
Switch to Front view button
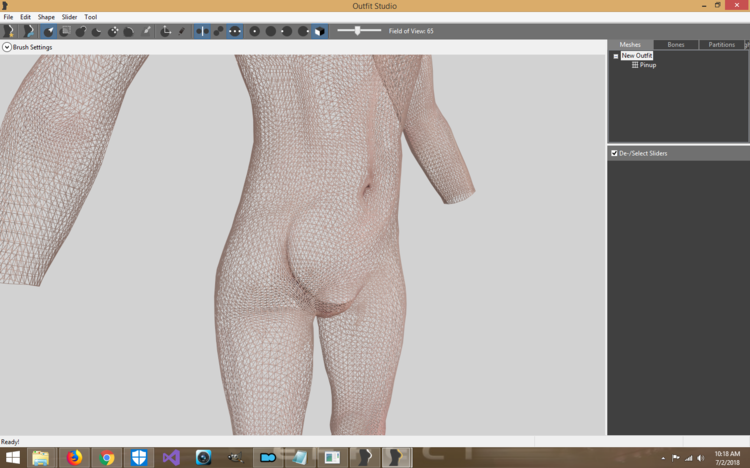(x=255, y=31)
